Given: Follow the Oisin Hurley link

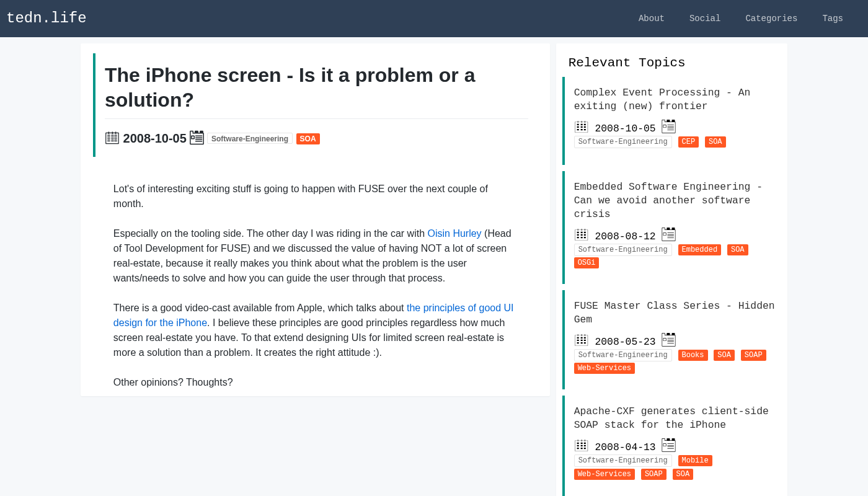Looking at the screenshot, I should coord(454,234).
